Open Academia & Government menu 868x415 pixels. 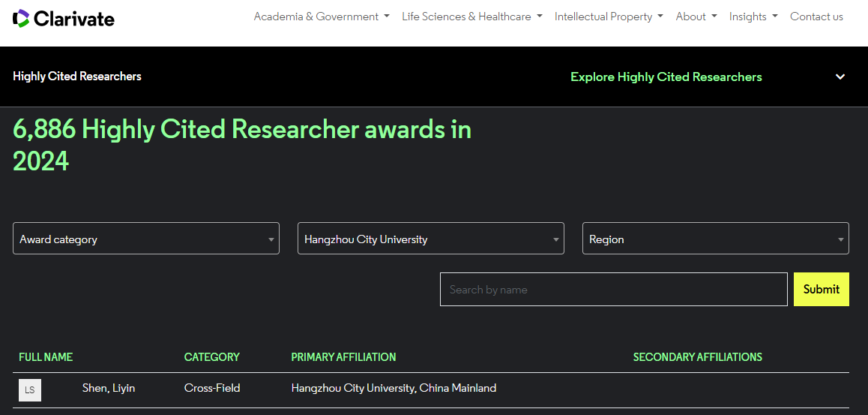321,17
